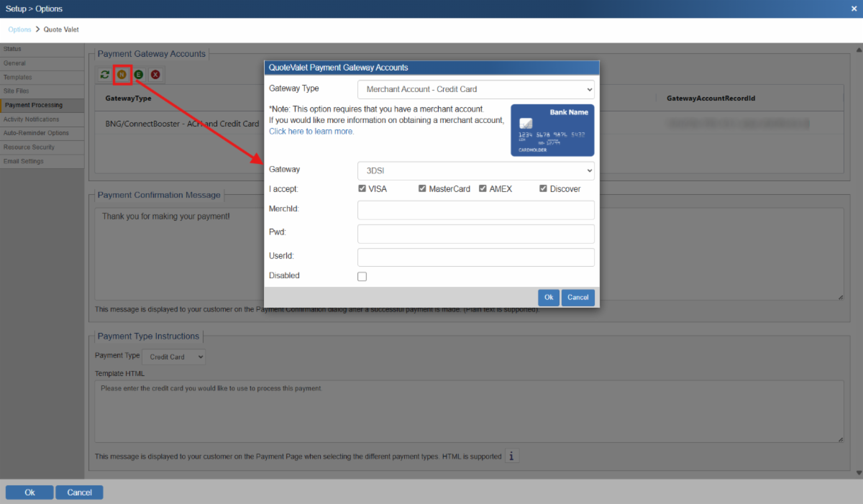This screenshot has height=504, width=863.
Task: Click the green E edit account icon
Action: click(138, 74)
